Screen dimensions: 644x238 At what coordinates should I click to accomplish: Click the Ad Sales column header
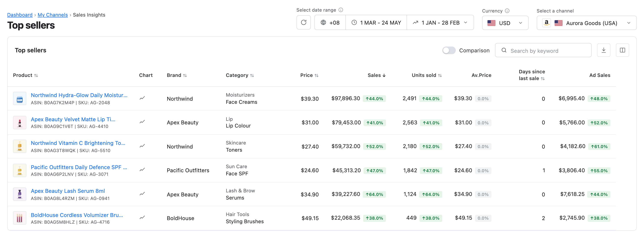point(600,75)
